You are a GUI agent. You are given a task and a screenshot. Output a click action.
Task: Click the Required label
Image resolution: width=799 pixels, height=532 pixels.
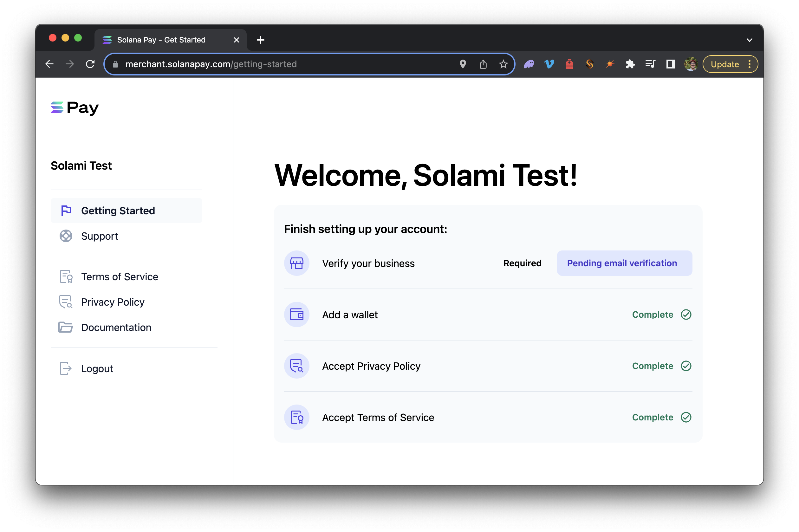click(x=523, y=263)
